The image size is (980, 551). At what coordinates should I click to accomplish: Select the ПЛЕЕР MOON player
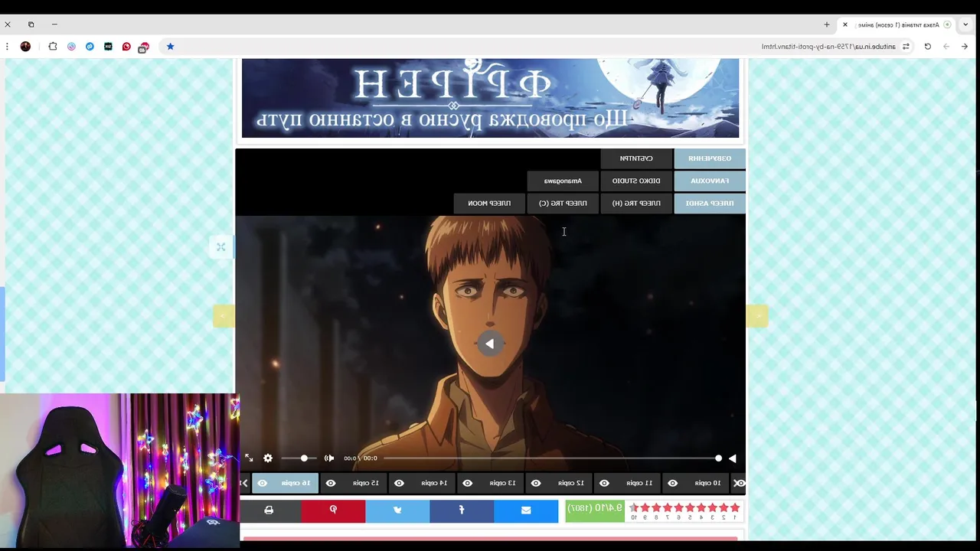[489, 204]
